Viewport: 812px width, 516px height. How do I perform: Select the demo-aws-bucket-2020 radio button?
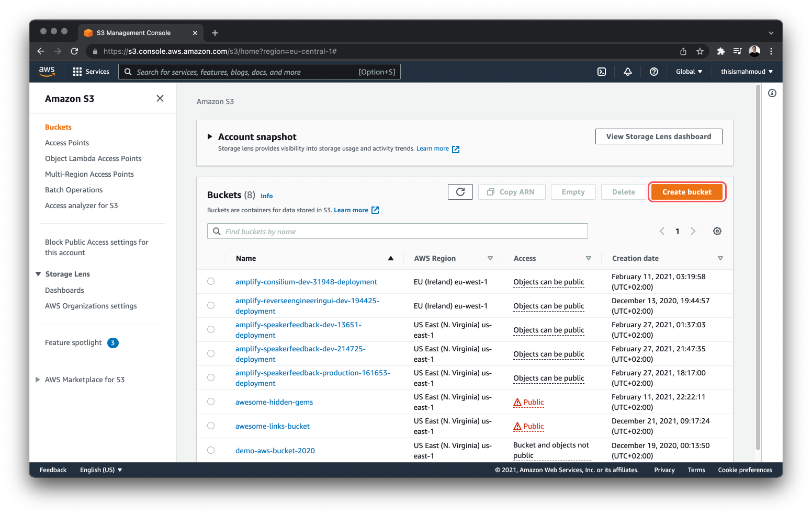[x=211, y=450]
